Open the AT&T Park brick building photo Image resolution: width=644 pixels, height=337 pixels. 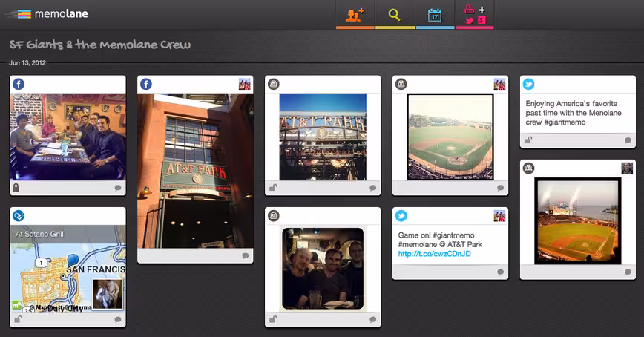click(196, 171)
